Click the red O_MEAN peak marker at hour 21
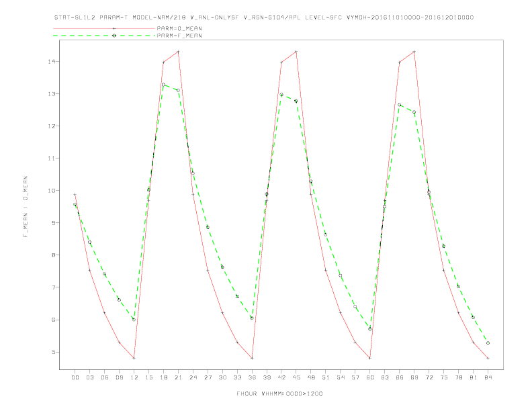This screenshot has height=411, width=532. click(x=178, y=52)
